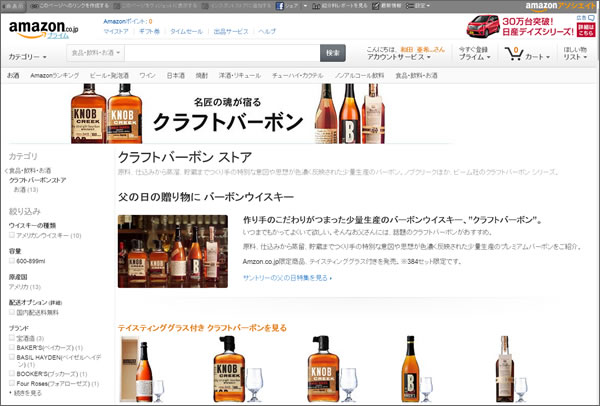600x406 pixels.
Task: Open the second Knob Creek with glass product
Action: pos(332,369)
